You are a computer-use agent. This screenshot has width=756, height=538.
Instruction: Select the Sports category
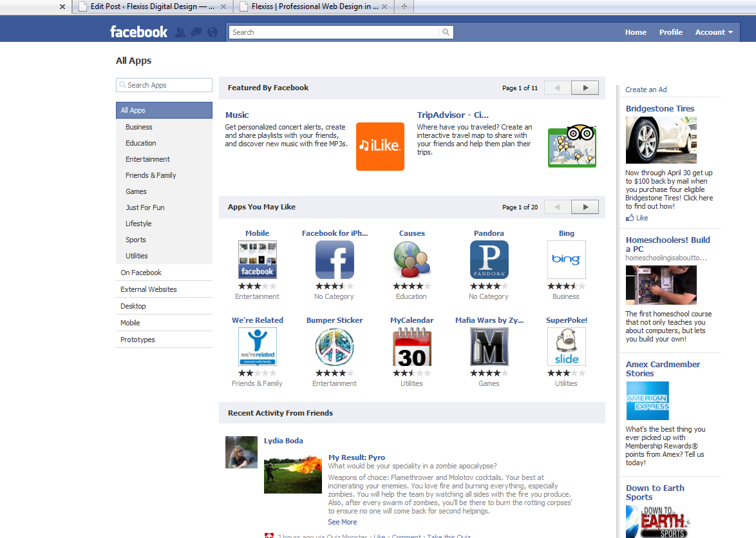click(x=135, y=240)
